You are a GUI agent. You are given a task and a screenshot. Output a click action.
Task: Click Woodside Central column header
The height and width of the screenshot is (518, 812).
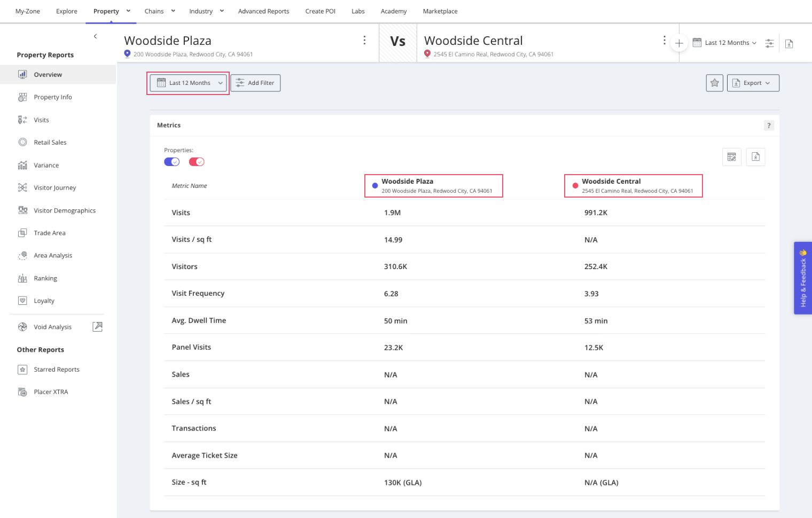(633, 186)
